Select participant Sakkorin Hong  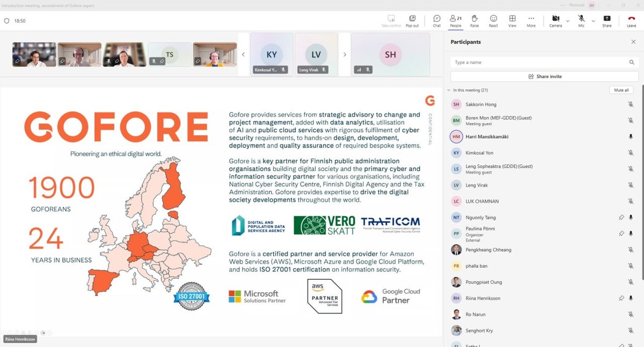[x=542, y=104]
